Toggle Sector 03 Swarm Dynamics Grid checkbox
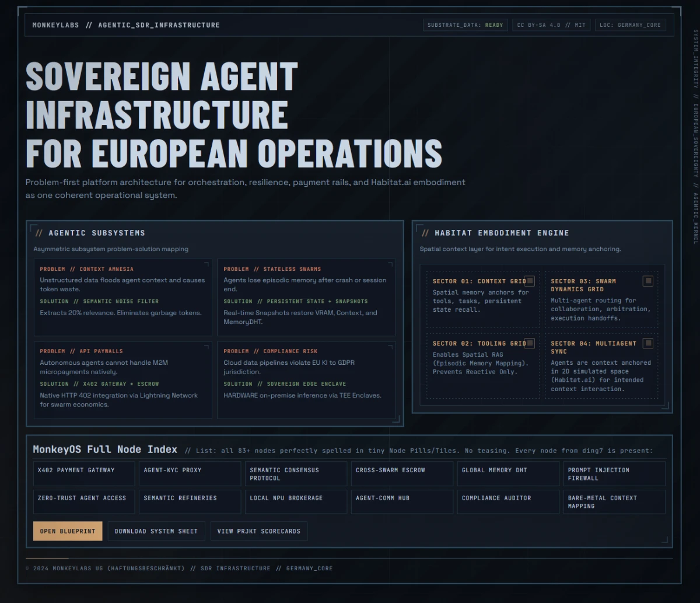700x603 pixels. (647, 281)
